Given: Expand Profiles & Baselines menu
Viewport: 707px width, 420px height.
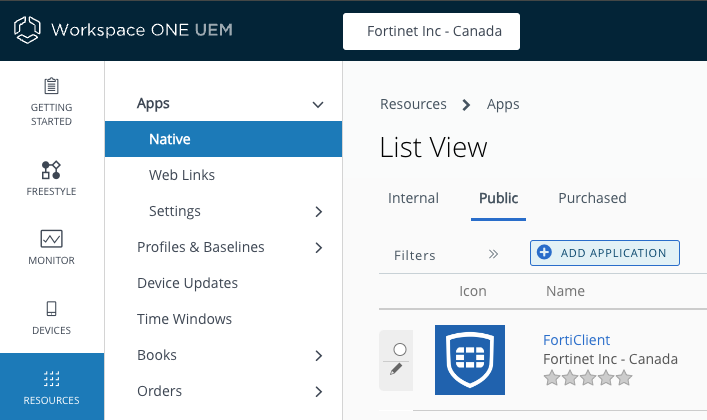Looking at the screenshot, I should pyautogui.click(x=318, y=248).
